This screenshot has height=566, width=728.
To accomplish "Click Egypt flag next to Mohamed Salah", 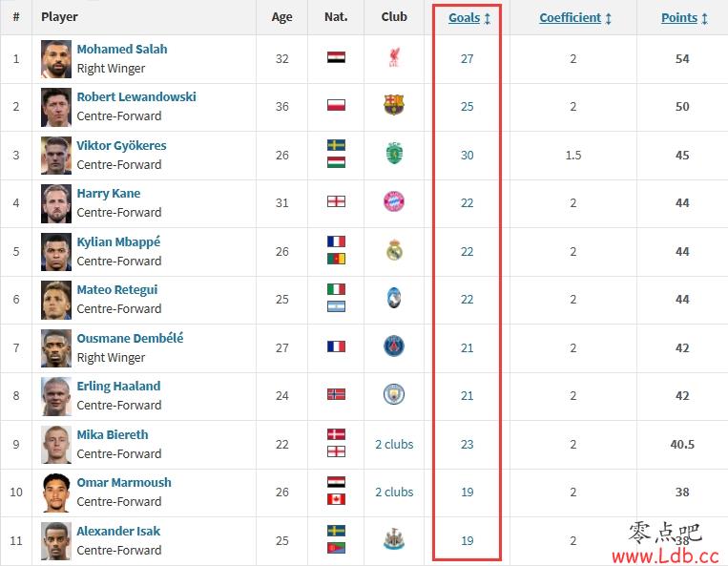I will coord(336,57).
